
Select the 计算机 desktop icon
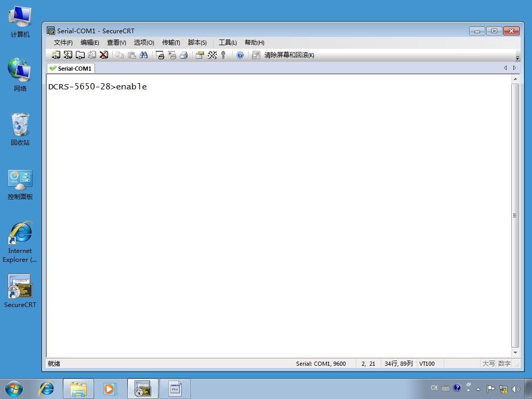click(x=20, y=22)
